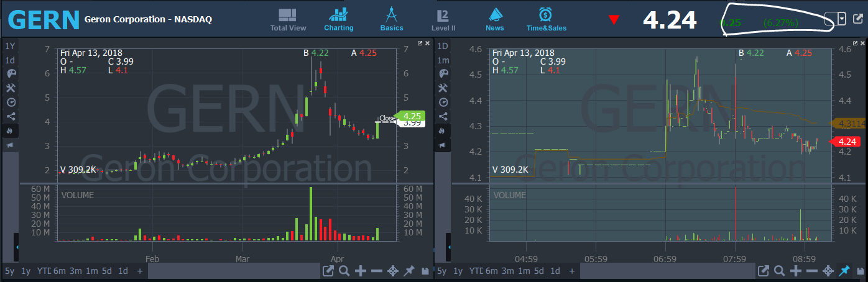The height and width of the screenshot is (282, 868).
Task: Open drawing tools on right chart
Action: click(x=443, y=88)
